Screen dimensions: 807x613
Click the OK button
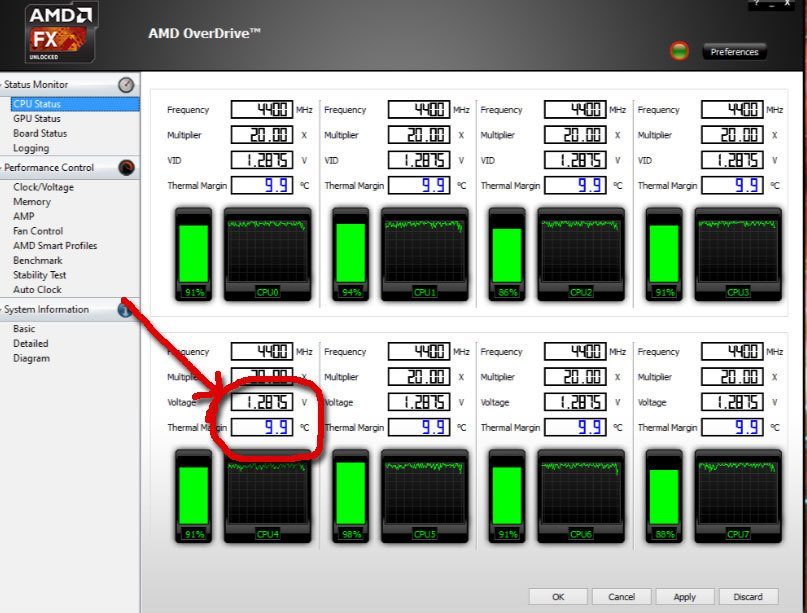(558, 597)
